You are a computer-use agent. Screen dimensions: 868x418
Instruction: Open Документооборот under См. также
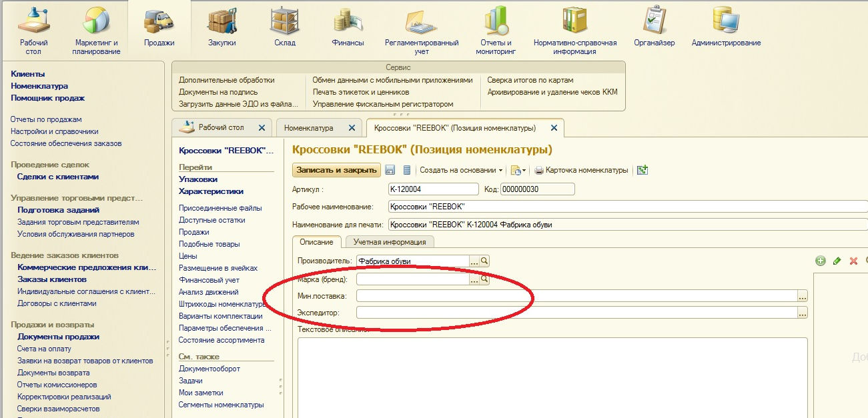pos(209,369)
